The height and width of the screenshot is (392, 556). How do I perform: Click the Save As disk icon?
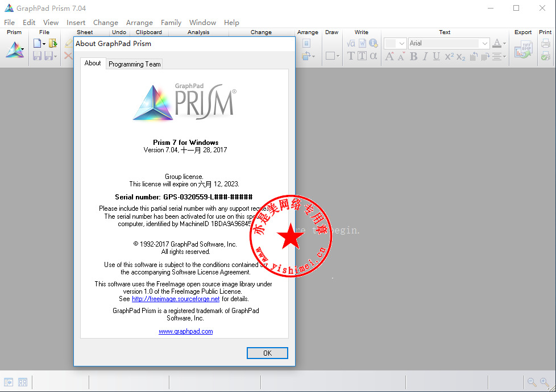tap(48, 56)
